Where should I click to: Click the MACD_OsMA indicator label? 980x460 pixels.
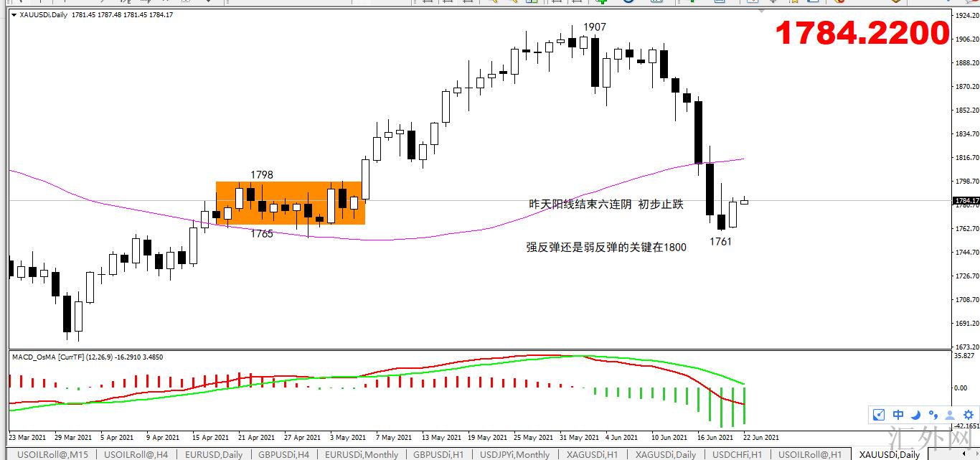(x=88, y=357)
